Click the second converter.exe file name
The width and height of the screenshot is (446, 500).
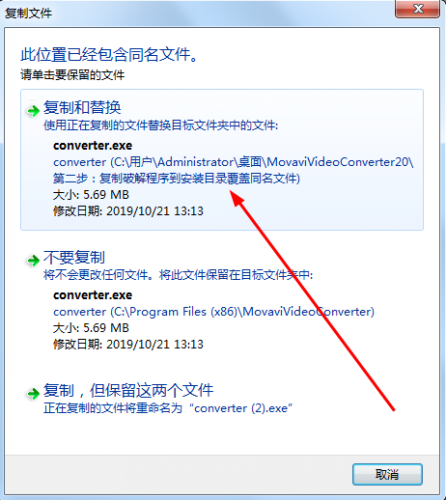[x=93, y=295]
